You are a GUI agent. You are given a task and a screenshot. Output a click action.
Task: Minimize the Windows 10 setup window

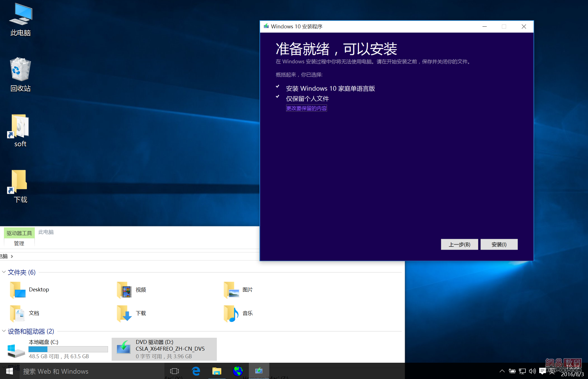pyautogui.click(x=484, y=26)
